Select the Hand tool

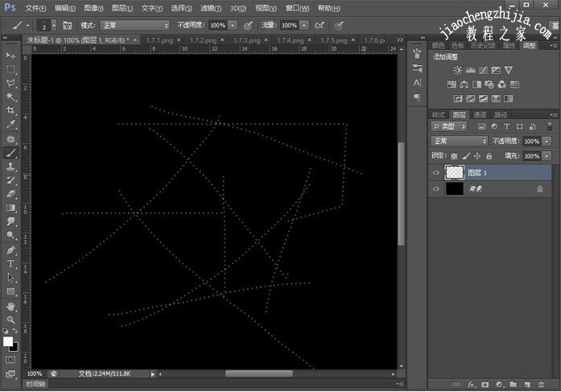[x=11, y=306]
